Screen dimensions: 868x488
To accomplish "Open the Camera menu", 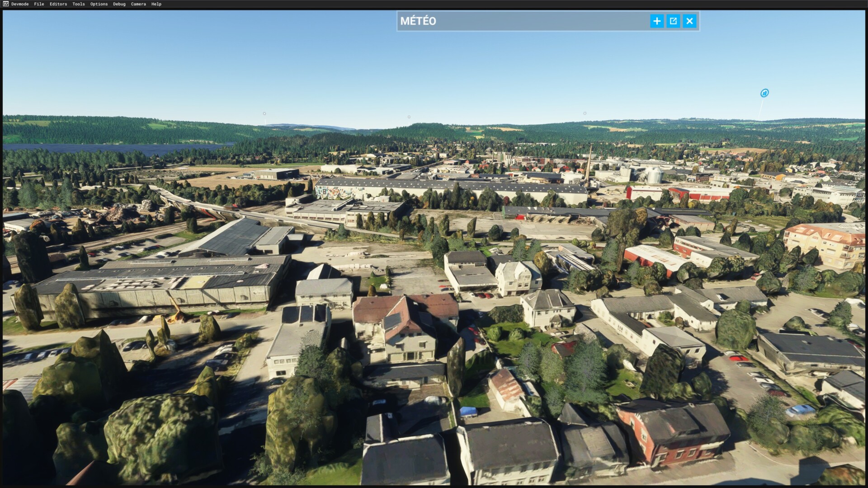I will tap(138, 4).
